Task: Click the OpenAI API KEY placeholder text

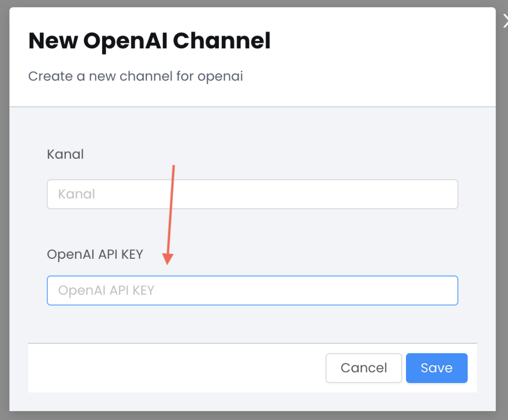Action: pos(106,290)
